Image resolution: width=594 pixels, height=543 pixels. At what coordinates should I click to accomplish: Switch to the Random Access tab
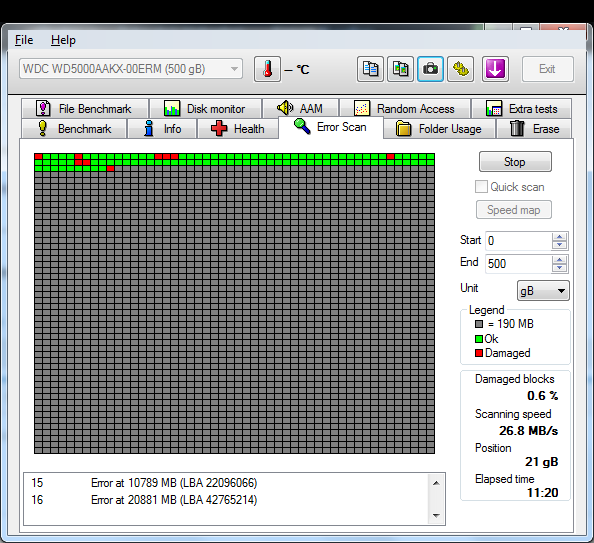405,109
